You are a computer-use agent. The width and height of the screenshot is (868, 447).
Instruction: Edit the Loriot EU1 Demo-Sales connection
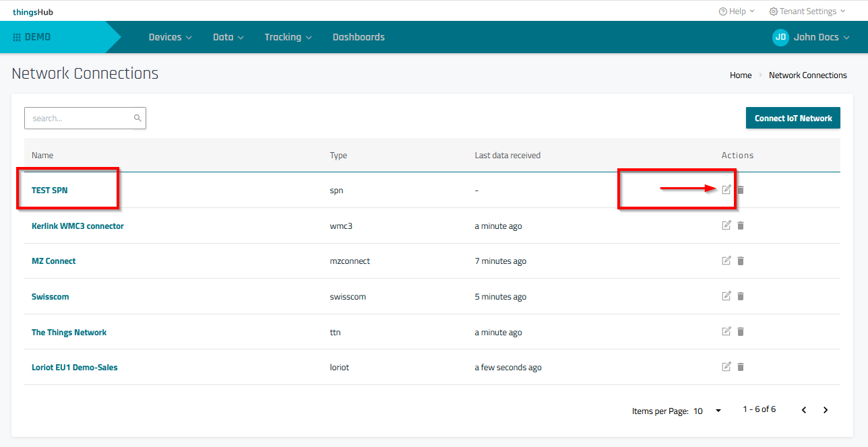(x=726, y=367)
